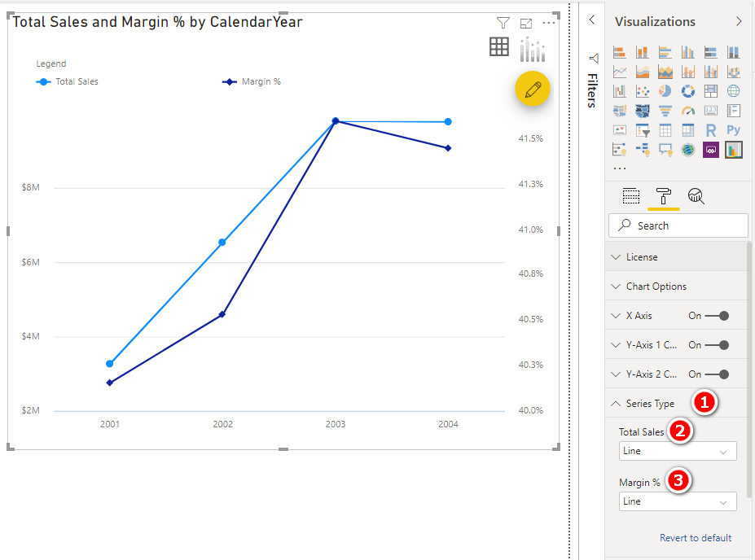Select the gauge visual
755x560 pixels.
coord(688,111)
